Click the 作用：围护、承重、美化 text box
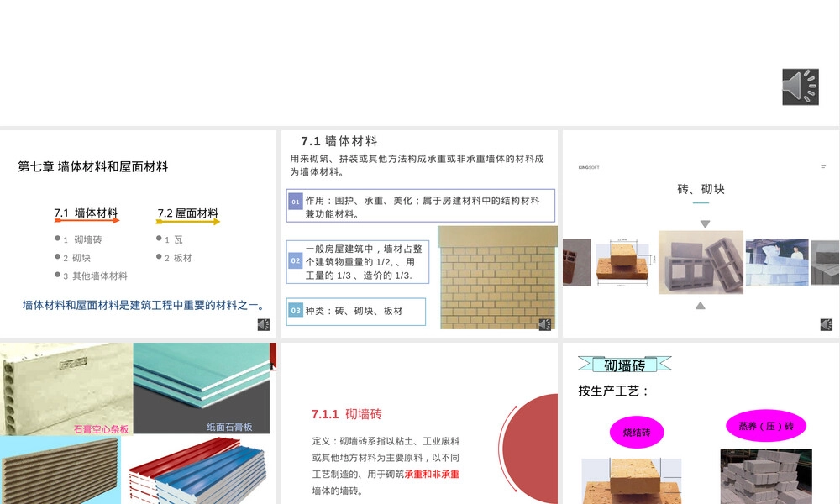 421,206
